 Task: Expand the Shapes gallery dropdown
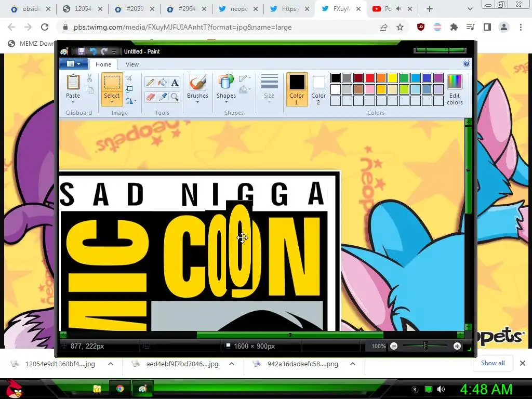pos(226,102)
